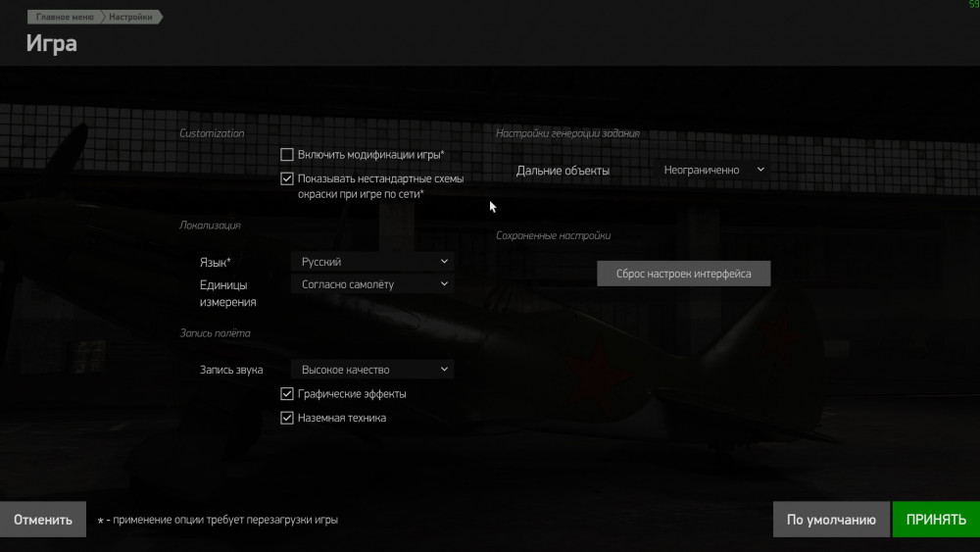
Task: Click the Сброс настроек интерфейса button
Action: pos(684,274)
